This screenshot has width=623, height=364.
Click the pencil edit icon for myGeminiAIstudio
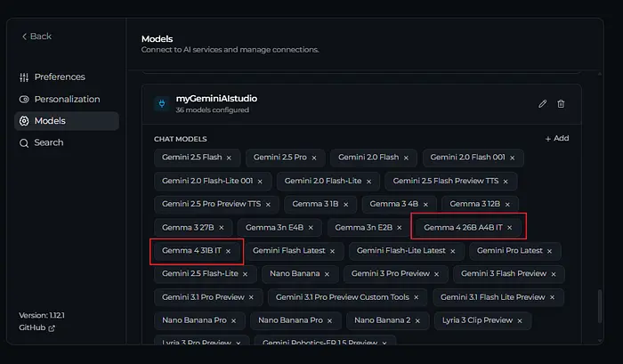pos(543,104)
